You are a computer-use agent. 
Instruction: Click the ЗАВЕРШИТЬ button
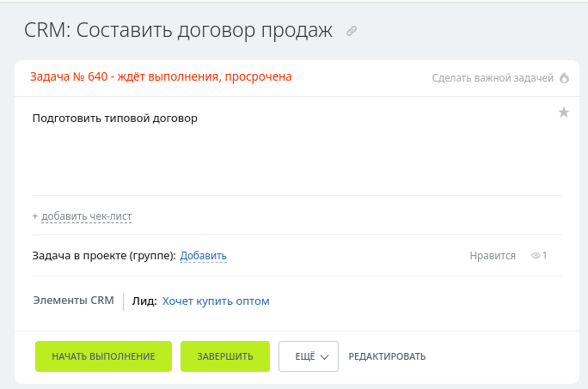click(x=225, y=356)
